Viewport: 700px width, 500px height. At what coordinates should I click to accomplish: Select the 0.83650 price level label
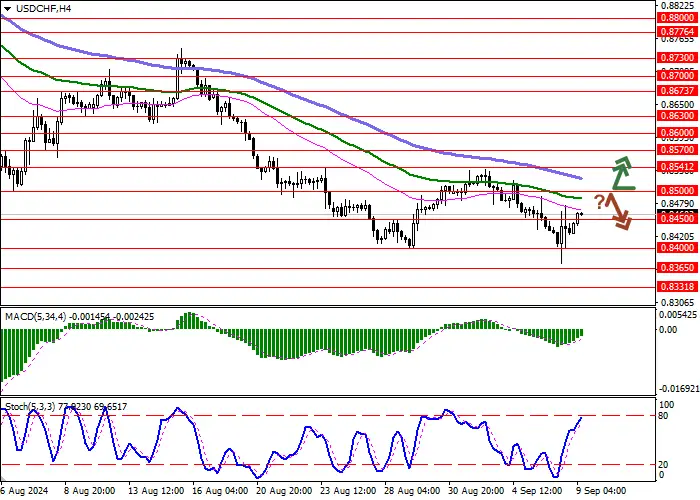tap(677, 268)
